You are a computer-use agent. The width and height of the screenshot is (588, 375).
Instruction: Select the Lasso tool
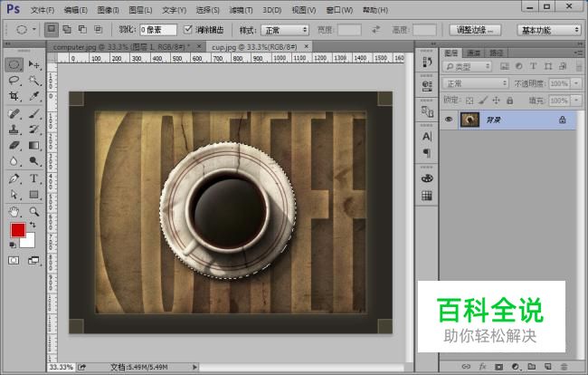click(14, 81)
